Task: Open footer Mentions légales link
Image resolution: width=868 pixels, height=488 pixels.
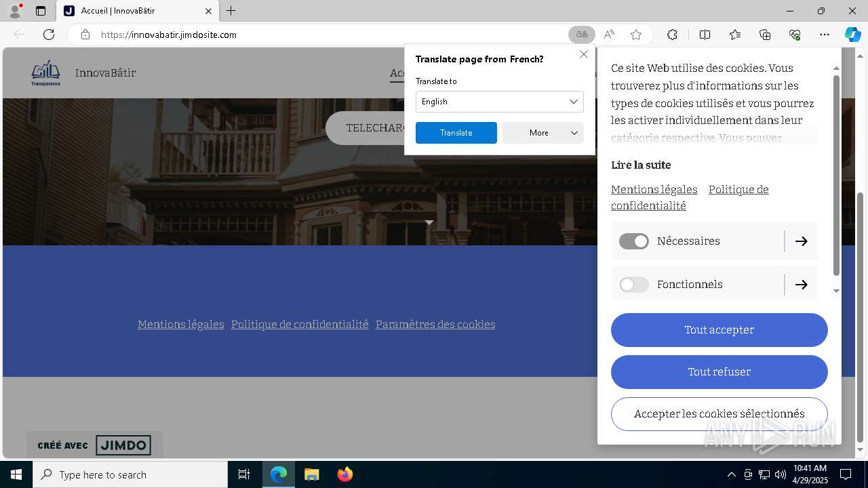Action: [x=180, y=324]
